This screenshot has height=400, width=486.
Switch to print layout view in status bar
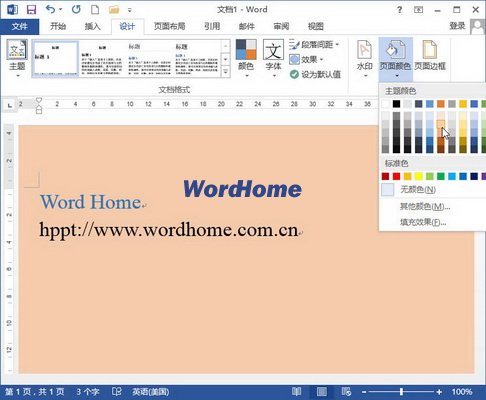[322, 391]
